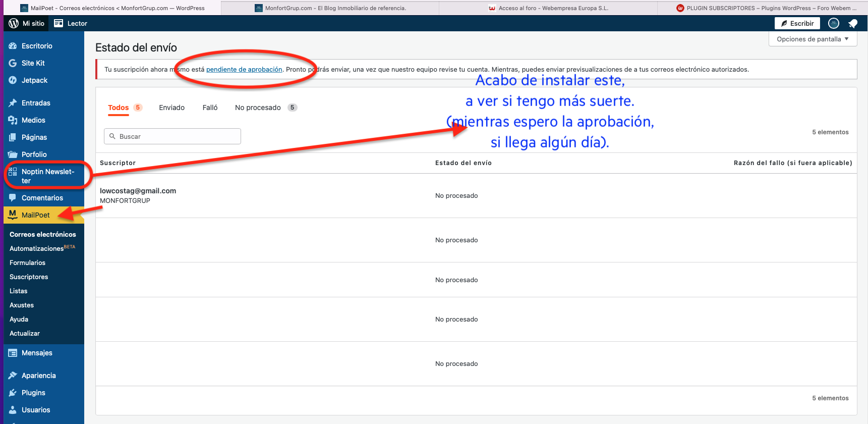Switch to the Acceso al foro browser tab

coord(548,8)
